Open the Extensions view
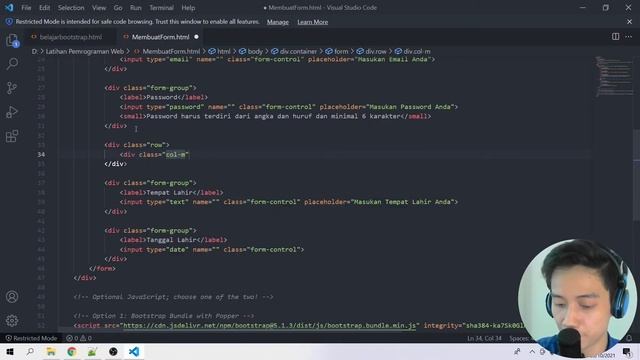This screenshot has height=360, width=640. [12, 136]
